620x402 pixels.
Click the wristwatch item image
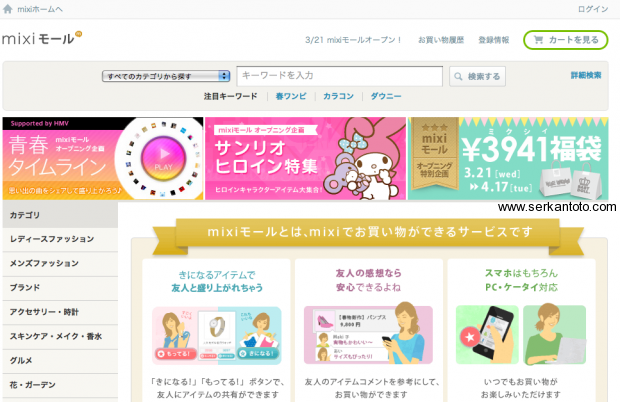(x=216, y=329)
